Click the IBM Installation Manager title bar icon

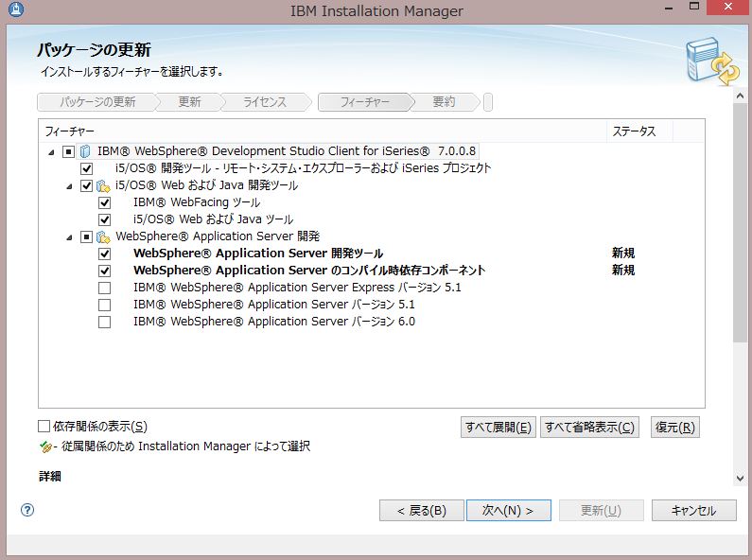[x=15, y=9]
